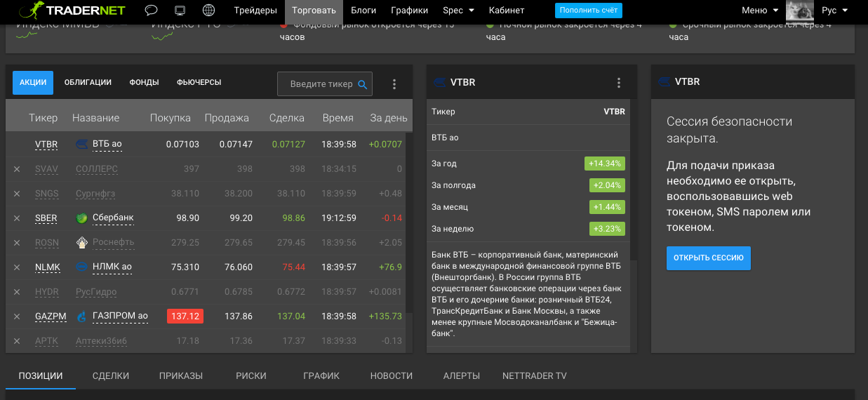Click the +3.23% weekly change badge
Viewport: 868px width, 400px height.
pos(607,229)
